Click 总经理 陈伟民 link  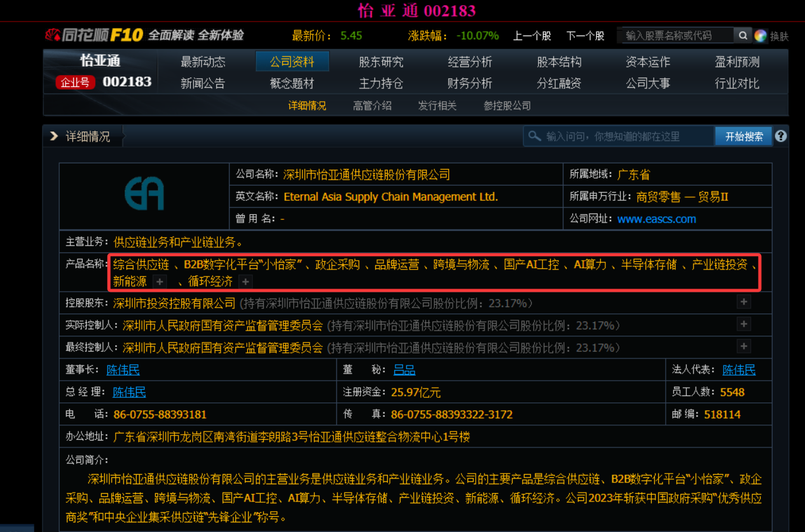click(129, 392)
